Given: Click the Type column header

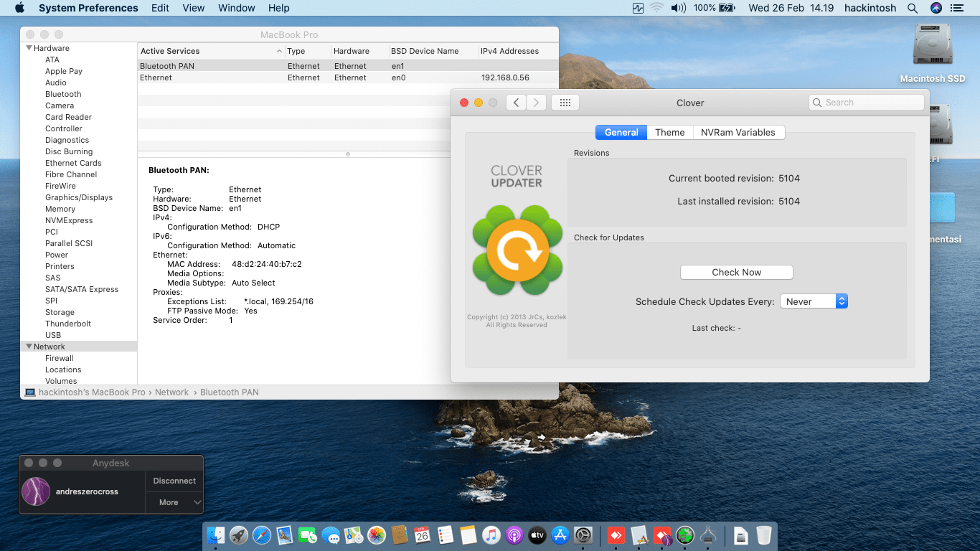Looking at the screenshot, I should pyautogui.click(x=308, y=51).
